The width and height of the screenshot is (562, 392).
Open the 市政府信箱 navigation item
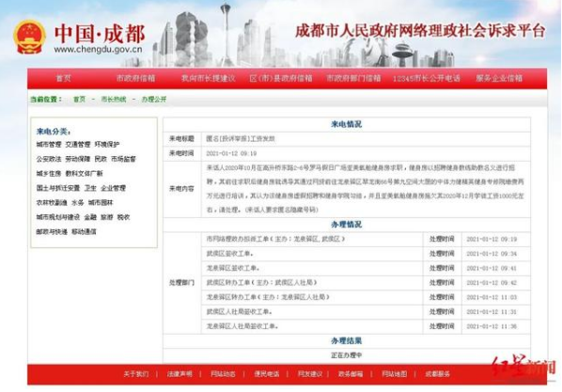pos(136,78)
